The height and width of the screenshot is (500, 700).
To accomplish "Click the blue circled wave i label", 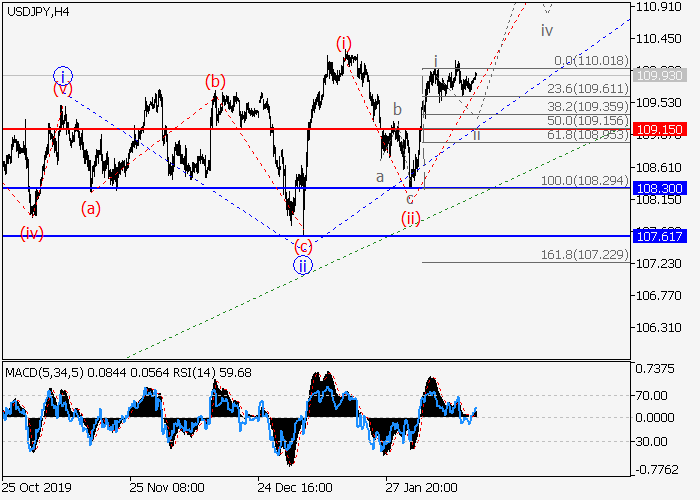I will (62, 76).
